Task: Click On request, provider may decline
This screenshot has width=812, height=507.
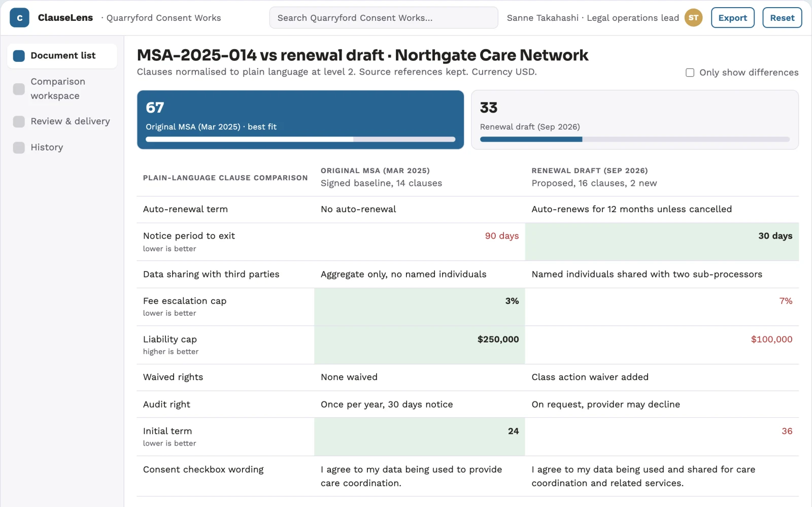Action: click(605, 404)
